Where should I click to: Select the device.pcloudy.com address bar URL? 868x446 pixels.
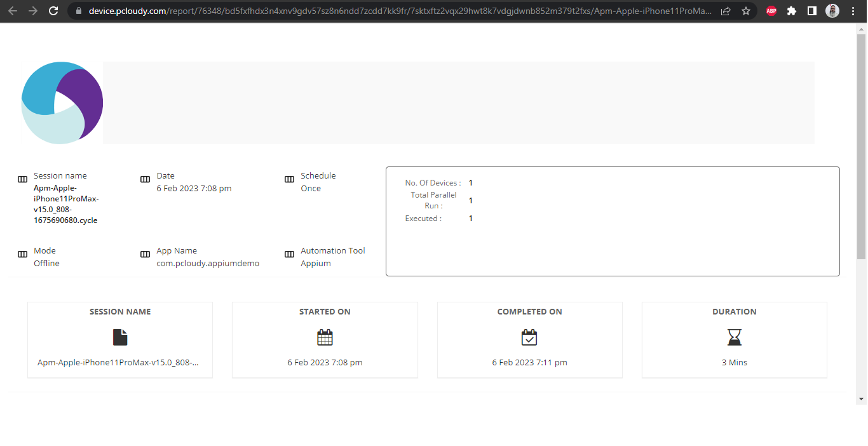(399, 11)
